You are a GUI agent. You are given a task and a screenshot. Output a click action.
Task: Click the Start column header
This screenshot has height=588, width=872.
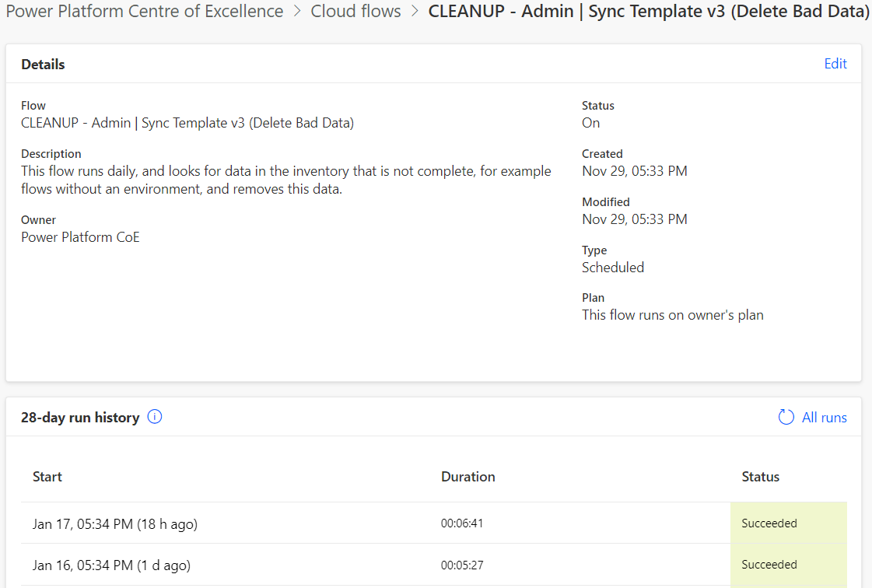click(x=47, y=477)
